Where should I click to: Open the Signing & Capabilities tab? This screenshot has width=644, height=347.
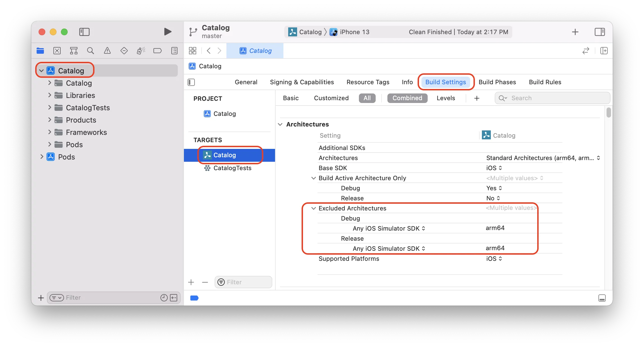click(302, 82)
